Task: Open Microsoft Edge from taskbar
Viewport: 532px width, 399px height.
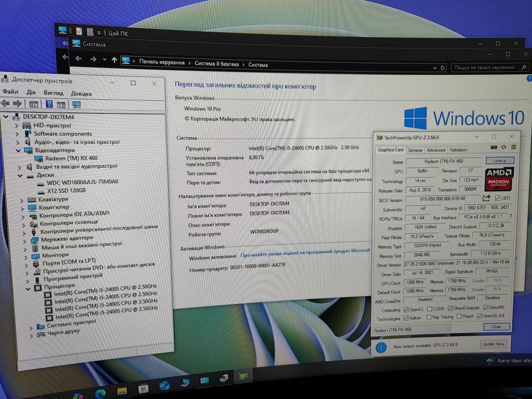Action: 100,393
